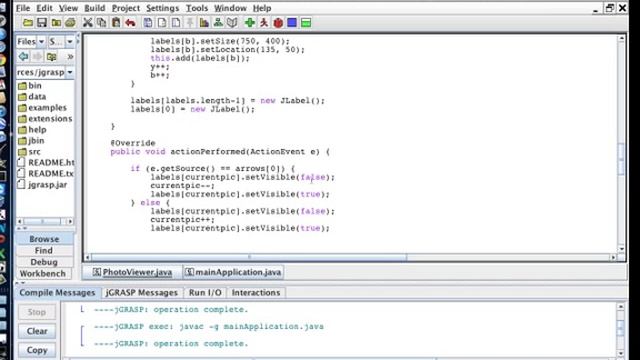640x360 pixels.
Task: Open the Project menu
Action: pos(126,8)
